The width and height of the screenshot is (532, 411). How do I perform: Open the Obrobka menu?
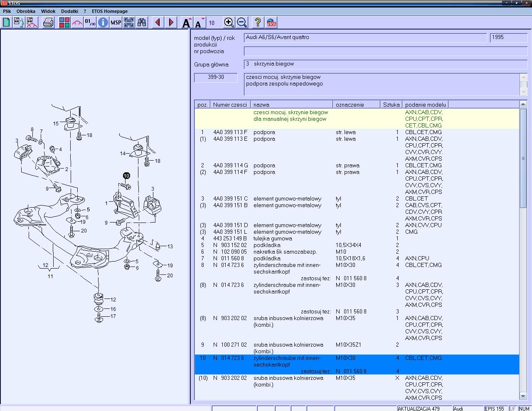26,11
